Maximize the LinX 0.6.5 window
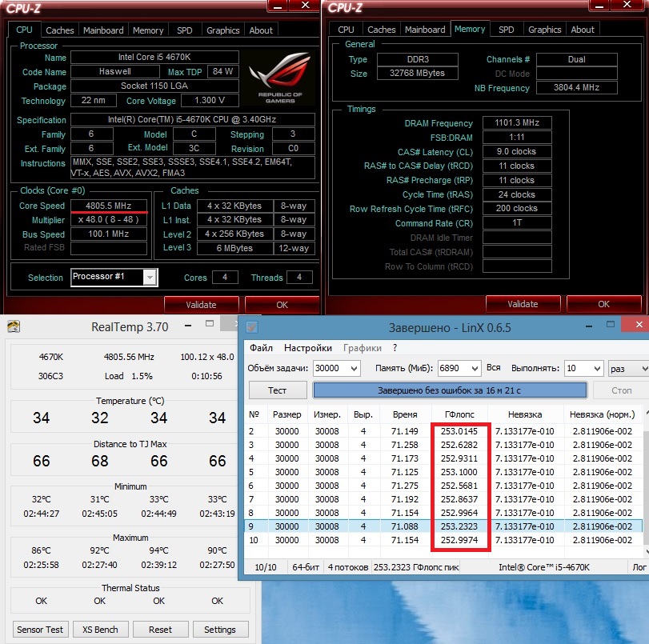Viewport: 649px width, 644px height. pos(611,325)
